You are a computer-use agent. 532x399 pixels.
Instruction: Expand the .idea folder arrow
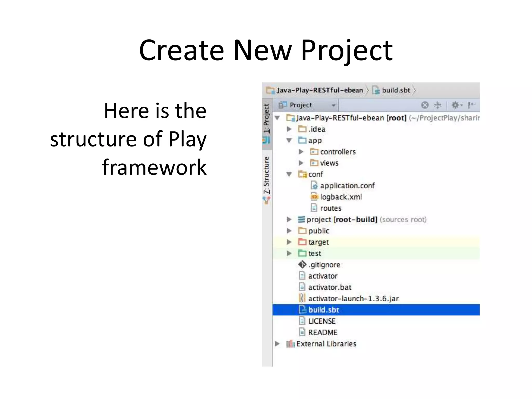point(289,129)
